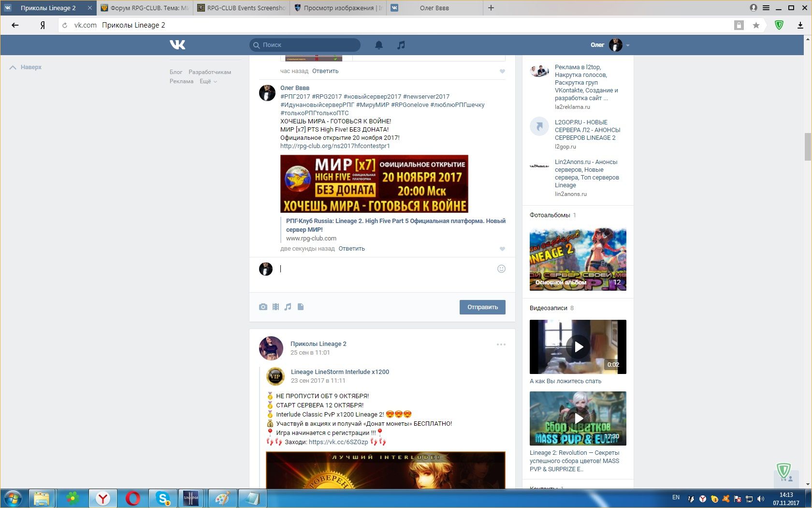Open the rpg-club.org contest link
Image resolution: width=812 pixels, height=508 pixels.
coord(335,146)
